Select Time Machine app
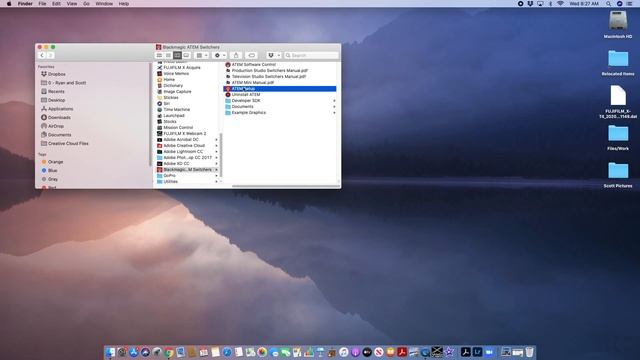This screenshot has height=360, width=640. [x=173, y=109]
